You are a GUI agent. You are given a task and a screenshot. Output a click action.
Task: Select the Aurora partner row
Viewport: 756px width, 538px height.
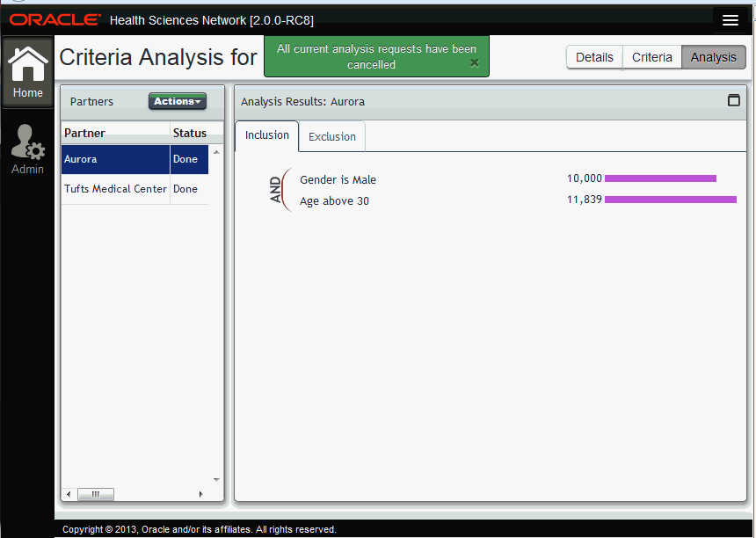[x=135, y=159]
